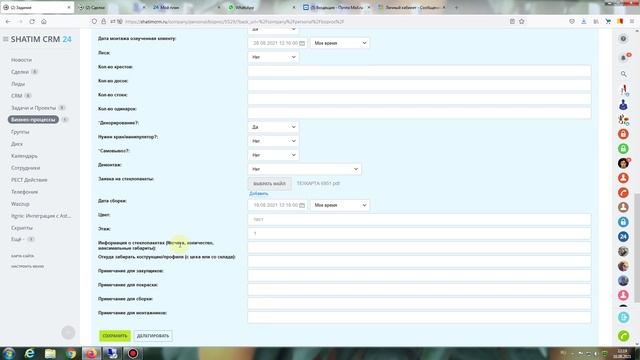Image resolution: width=640 pixels, height=360 pixels.
Task: Open the Нужен кран/манипулятор dropdown
Action: (273, 141)
